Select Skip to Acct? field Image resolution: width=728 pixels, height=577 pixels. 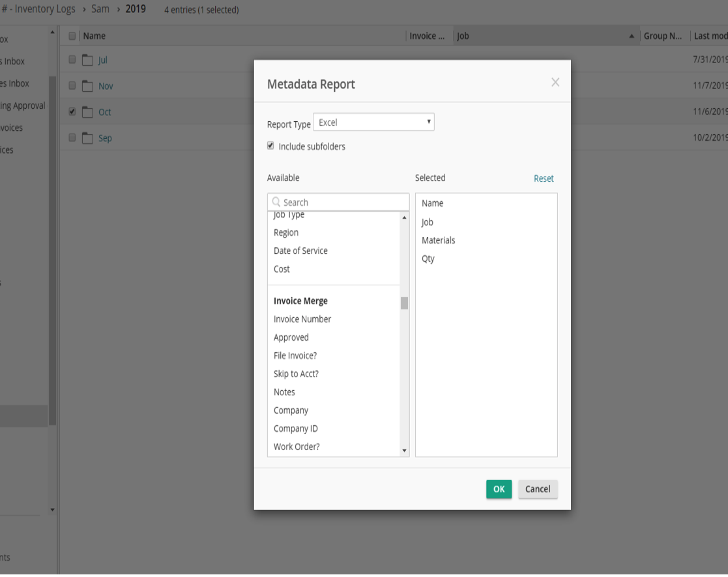click(x=296, y=374)
